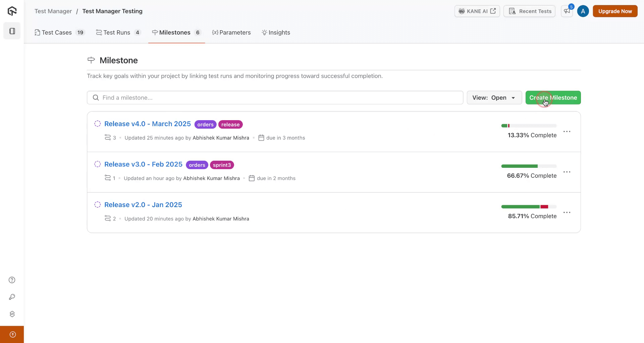644x343 pixels.
Task: Switch to the Test Cases tab
Action: point(59,33)
